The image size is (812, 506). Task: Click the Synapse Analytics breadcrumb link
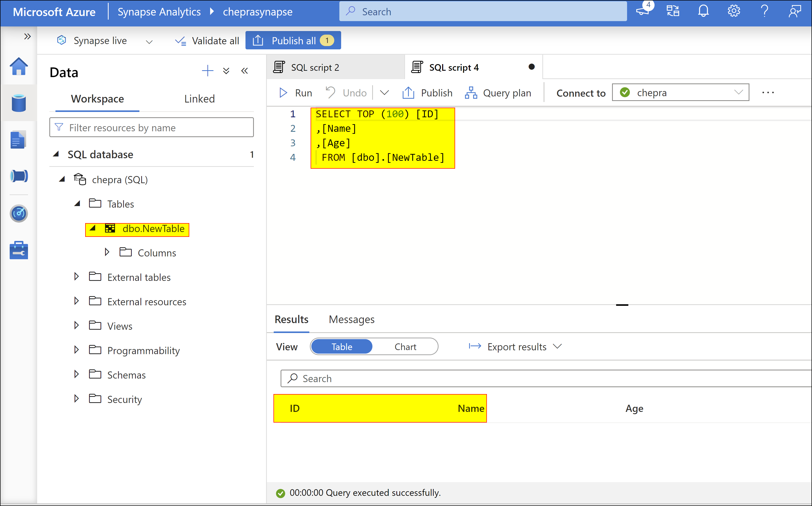pos(159,12)
